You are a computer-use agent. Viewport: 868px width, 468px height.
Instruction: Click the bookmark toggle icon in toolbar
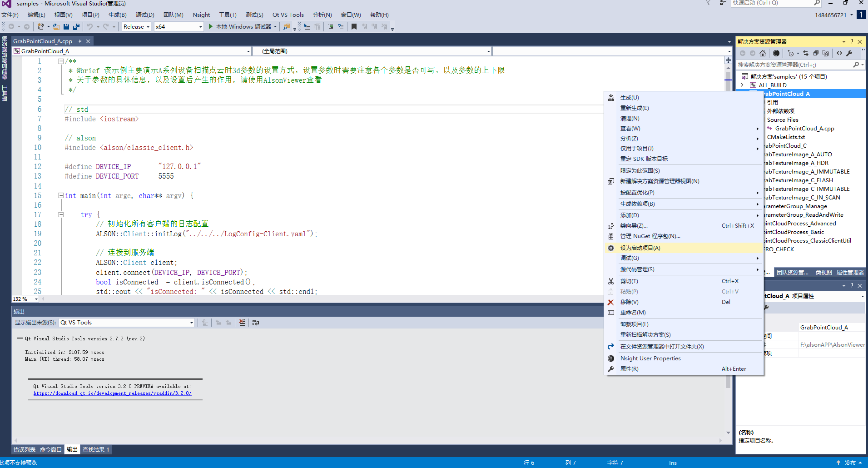click(x=354, y=27)
